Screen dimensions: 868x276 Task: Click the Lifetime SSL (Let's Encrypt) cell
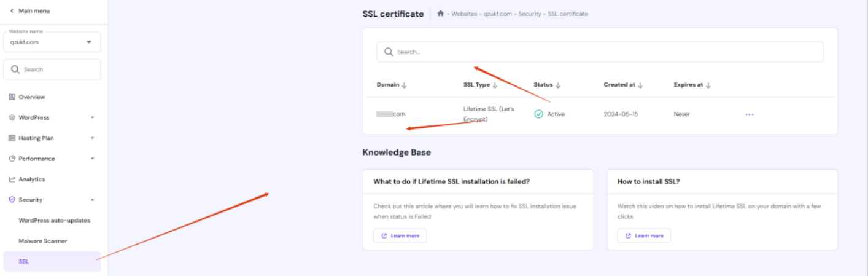click(x=489, y=114)
